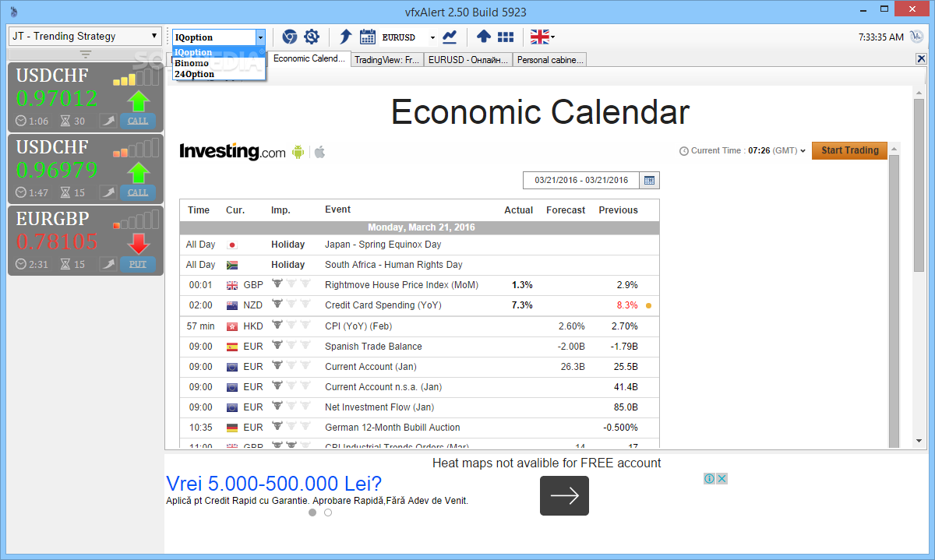Viewport: 935px width, 560px height.
Task: Click bull importance icons in Spanish Trade Balance row
Action: click(291, 346)
